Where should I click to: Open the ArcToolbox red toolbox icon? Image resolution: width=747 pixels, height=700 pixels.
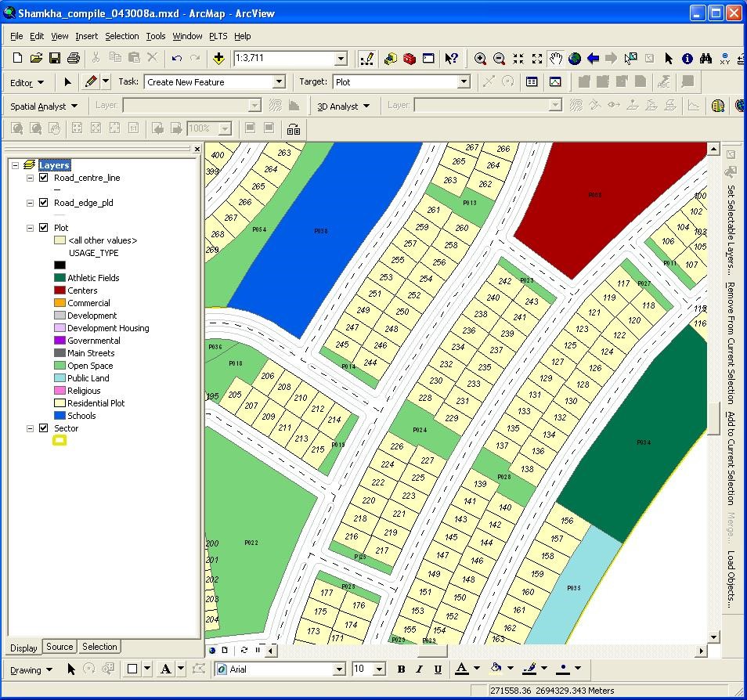tap(409, 58)
